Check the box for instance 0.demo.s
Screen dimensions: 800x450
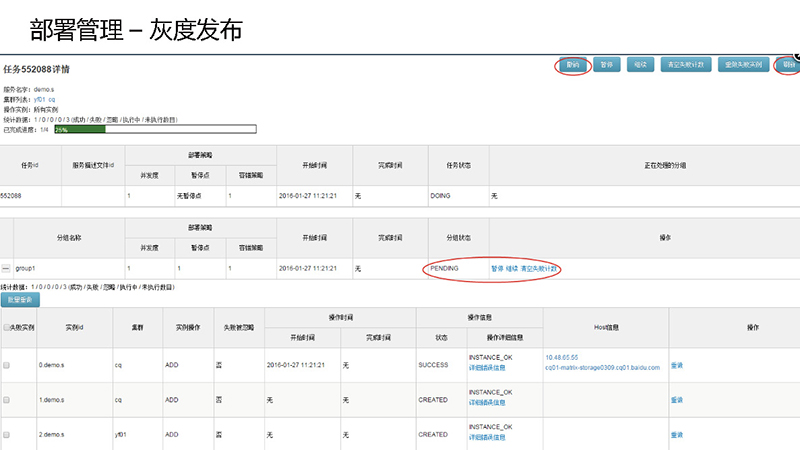coord(7,365)
